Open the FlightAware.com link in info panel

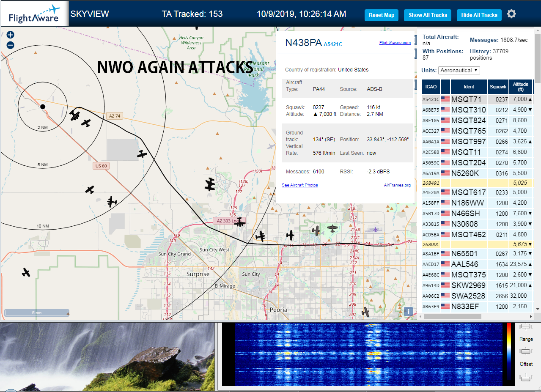point(395,43)
